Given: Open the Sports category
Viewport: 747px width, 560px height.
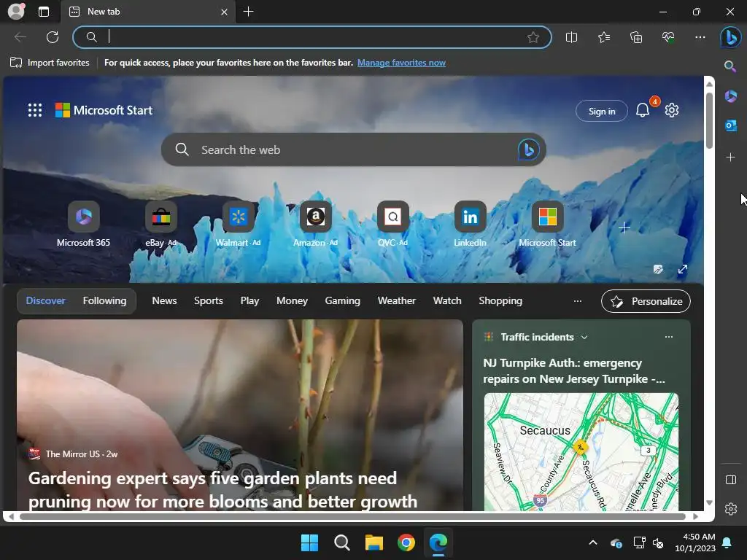Looking at the screenshot, I should [208, 301].
